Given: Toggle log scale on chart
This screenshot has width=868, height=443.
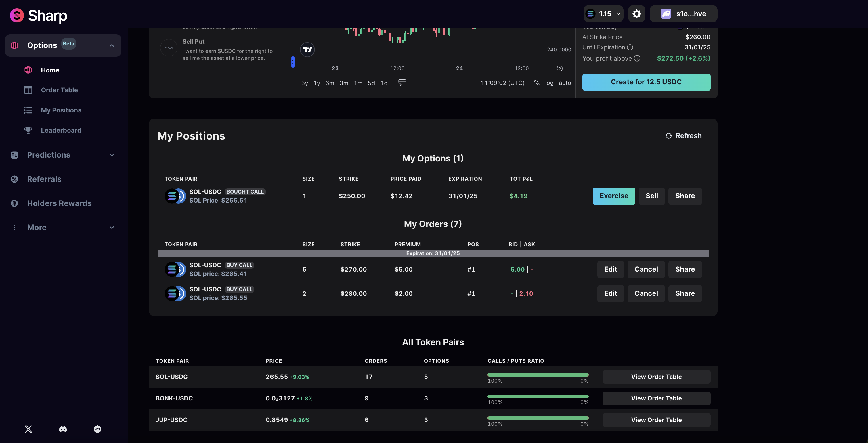Looking at the screenshot, I should (x=549, y=83).
